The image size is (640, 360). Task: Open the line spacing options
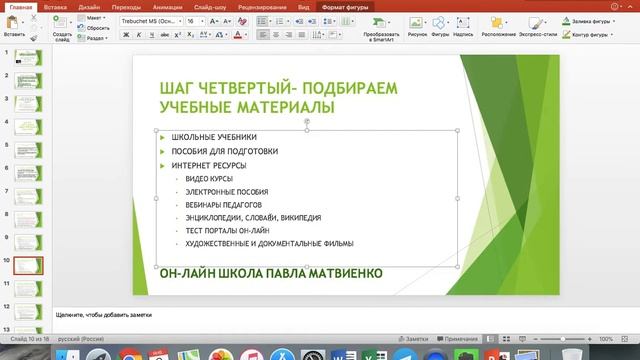pyautogui.click(x=328, y=21)
